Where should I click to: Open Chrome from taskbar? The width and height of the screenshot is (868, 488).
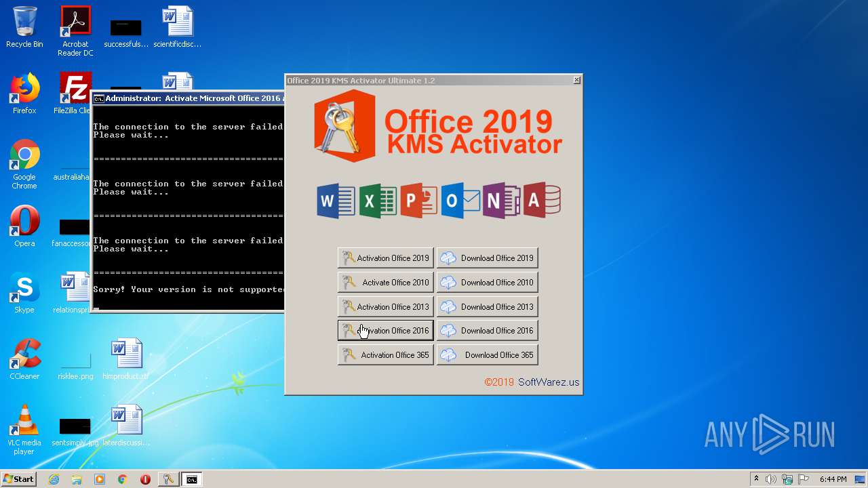pyautogui.click(x=122, y=479)
